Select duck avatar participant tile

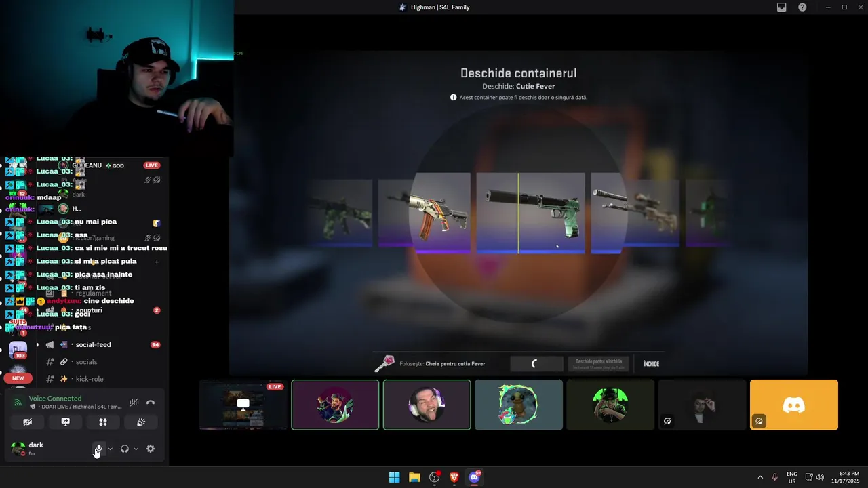[x=519, y=405]
